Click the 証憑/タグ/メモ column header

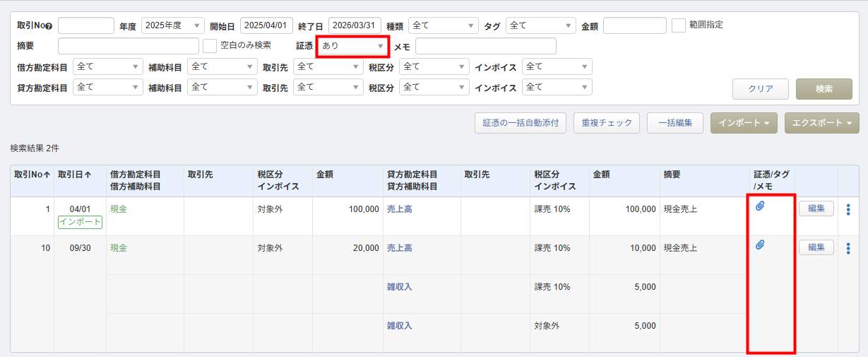(x=771, y=180)
